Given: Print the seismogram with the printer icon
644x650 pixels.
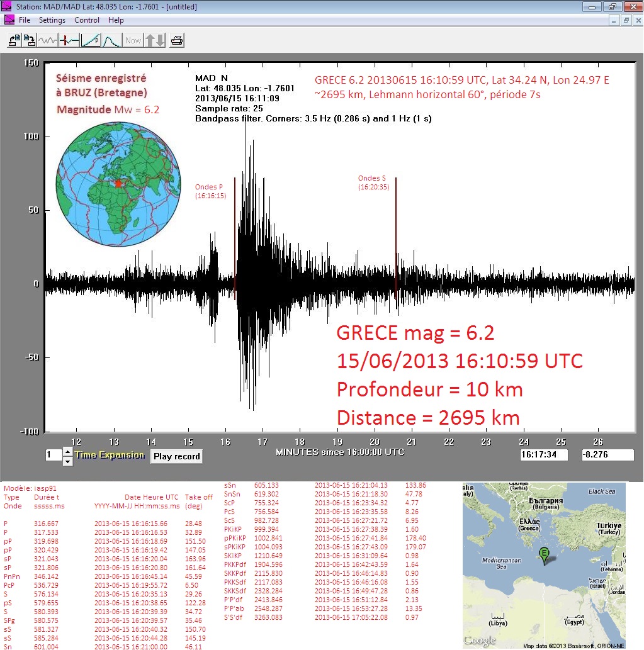Looking at the screenshot, I should tap(177, 40).
